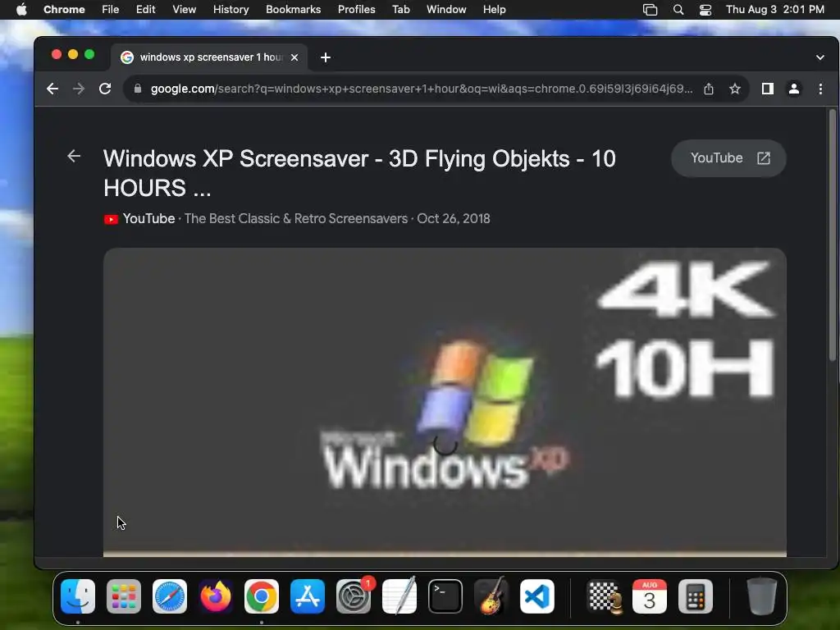Click the date and time in menu bar

pos(774,10)
